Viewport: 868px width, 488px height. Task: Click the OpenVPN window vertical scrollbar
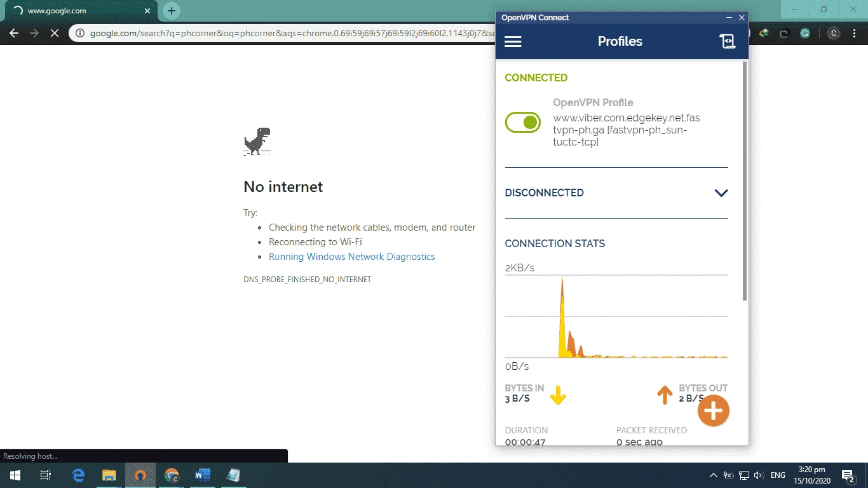tap(745, 181)
